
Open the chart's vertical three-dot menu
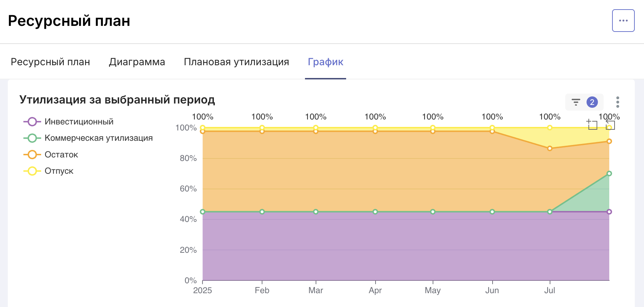pos(618,102)
